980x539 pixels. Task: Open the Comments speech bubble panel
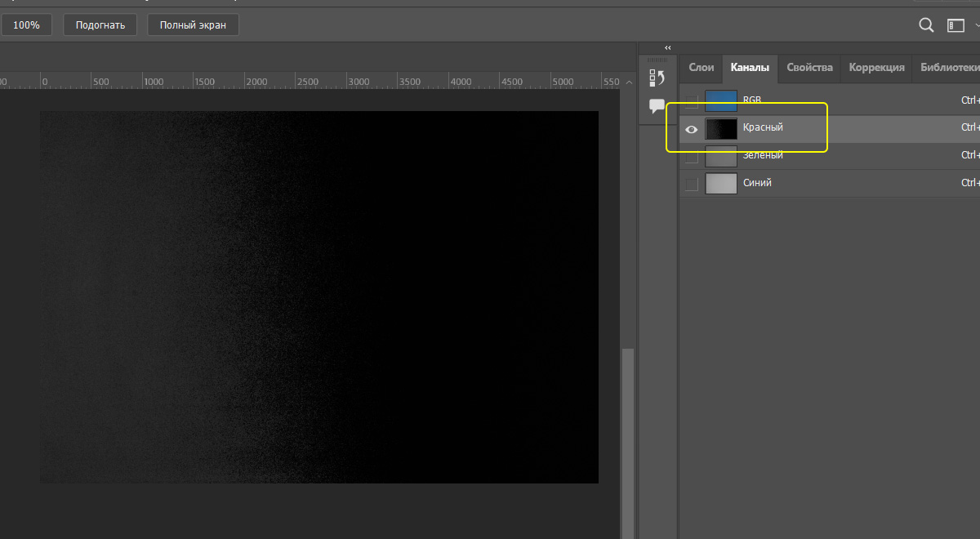coord(657,106)
